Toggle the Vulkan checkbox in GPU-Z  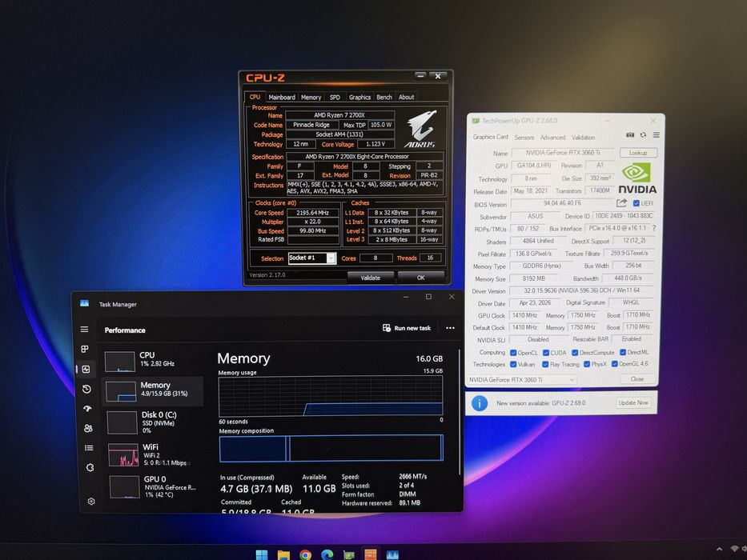pyautogui.click(x=513, y=364)
